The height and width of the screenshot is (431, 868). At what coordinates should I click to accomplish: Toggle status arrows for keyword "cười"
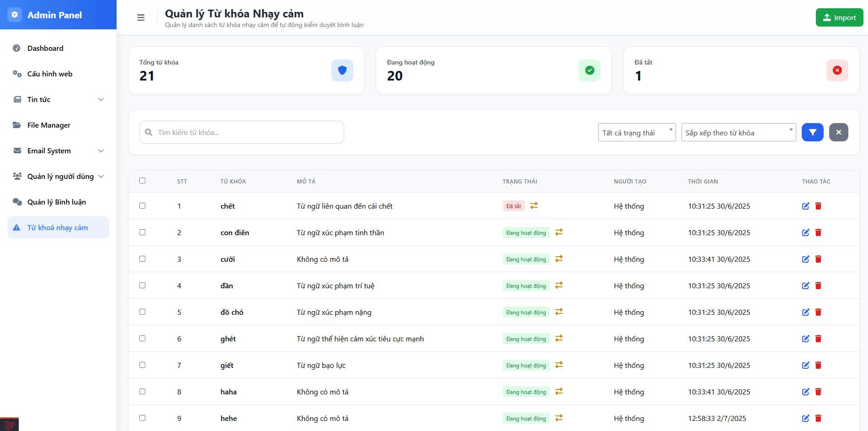tap(559, 259)
